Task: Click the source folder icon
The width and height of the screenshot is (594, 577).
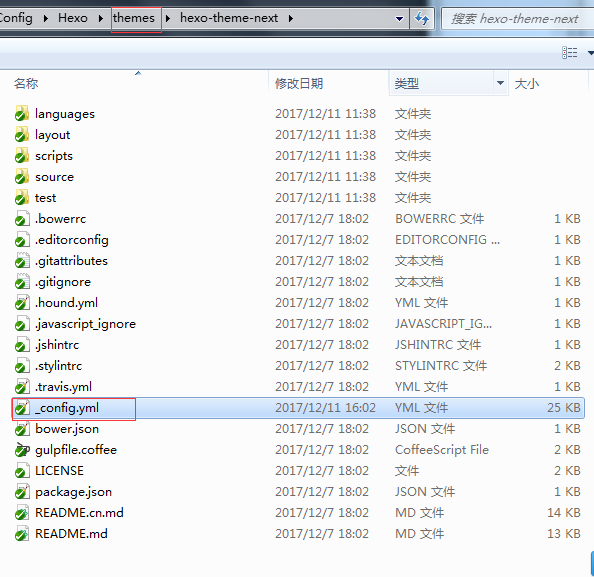Action: 22,177
